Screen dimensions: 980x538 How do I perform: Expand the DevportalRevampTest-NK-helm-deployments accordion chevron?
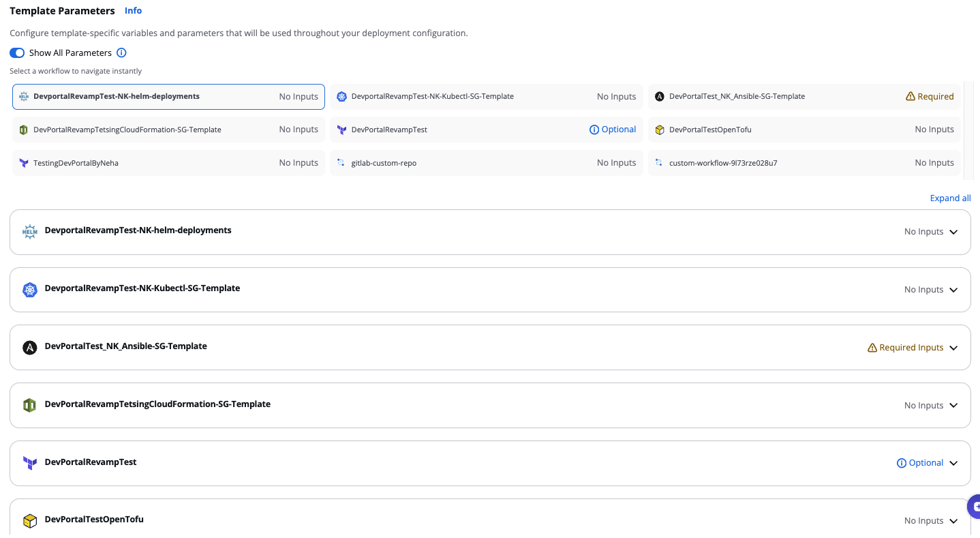coord(953,232)
